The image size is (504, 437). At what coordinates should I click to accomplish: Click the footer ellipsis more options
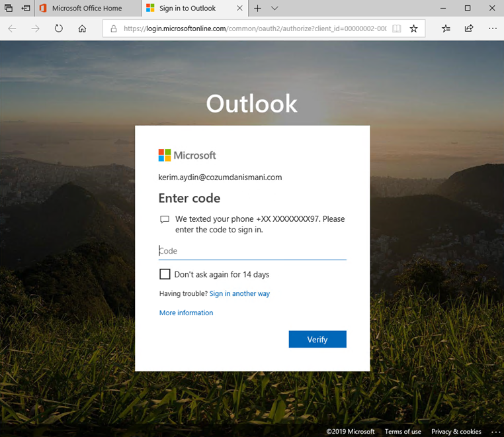point(495,432)
